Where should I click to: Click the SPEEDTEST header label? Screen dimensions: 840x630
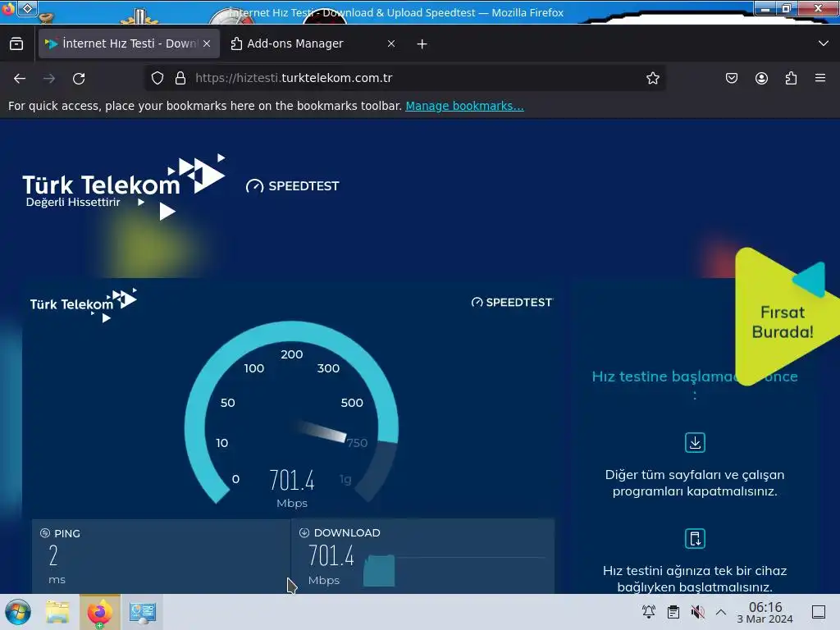point(293,186)
